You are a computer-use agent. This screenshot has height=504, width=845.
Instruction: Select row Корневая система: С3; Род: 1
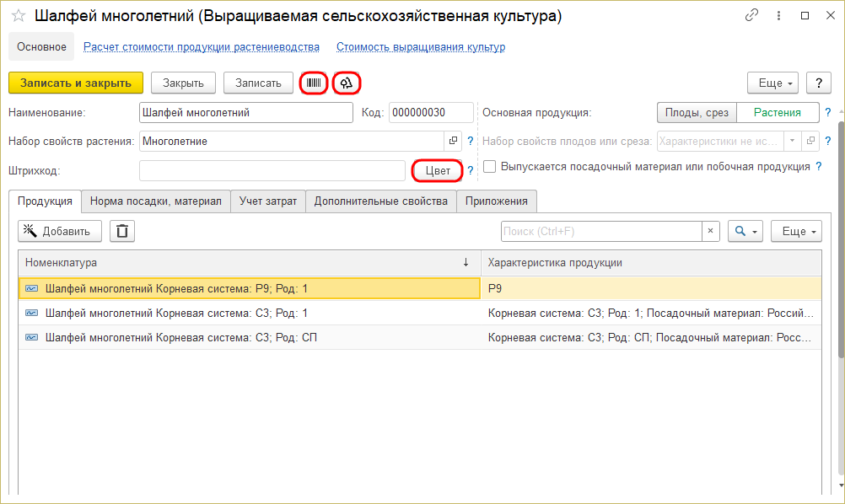(x=250, y=313)
